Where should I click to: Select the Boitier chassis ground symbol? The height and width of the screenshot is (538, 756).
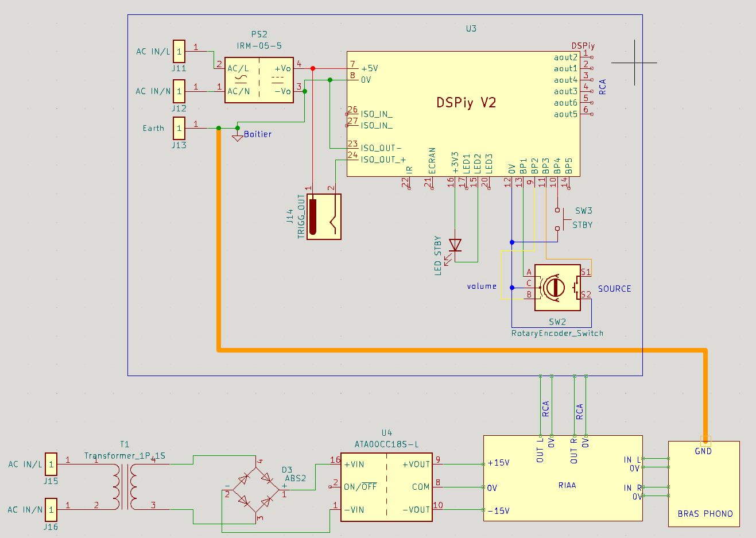click(x=238, y=137)
